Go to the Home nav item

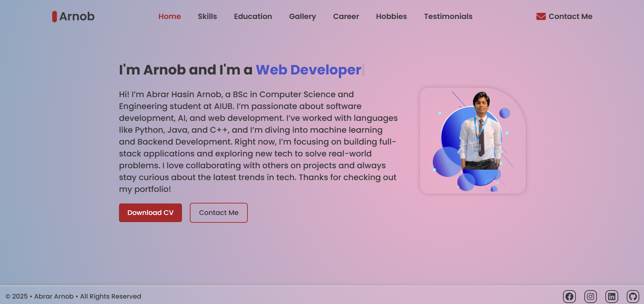(x=169, y=16)
